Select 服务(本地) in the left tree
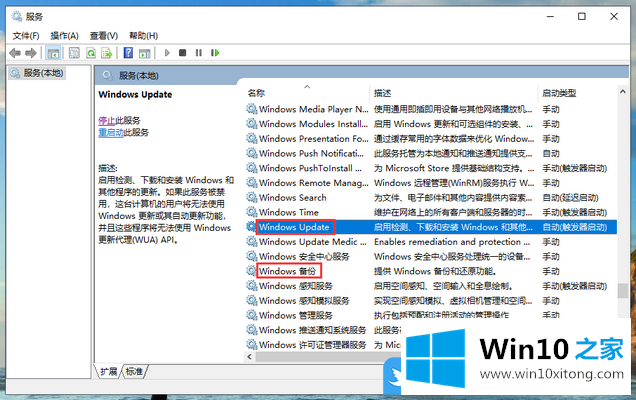Image resolution: width=636 pixels, height=400 pixels. click(37, 73)
